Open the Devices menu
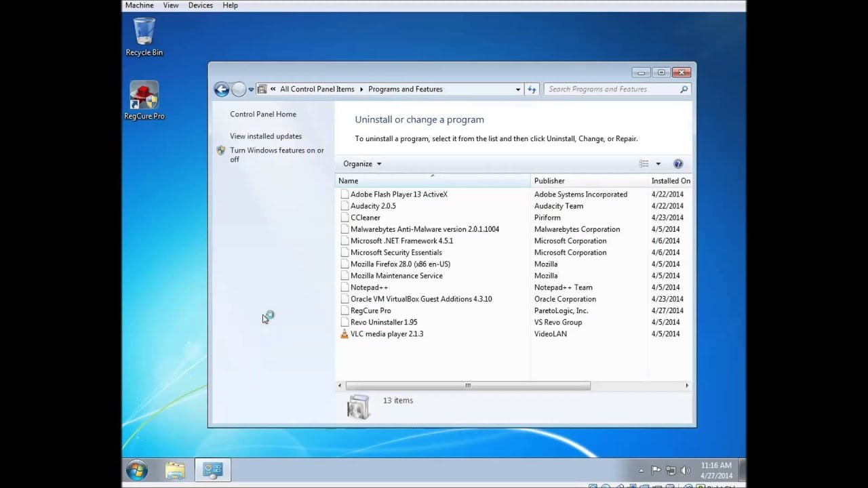 (x=201, y=5)
